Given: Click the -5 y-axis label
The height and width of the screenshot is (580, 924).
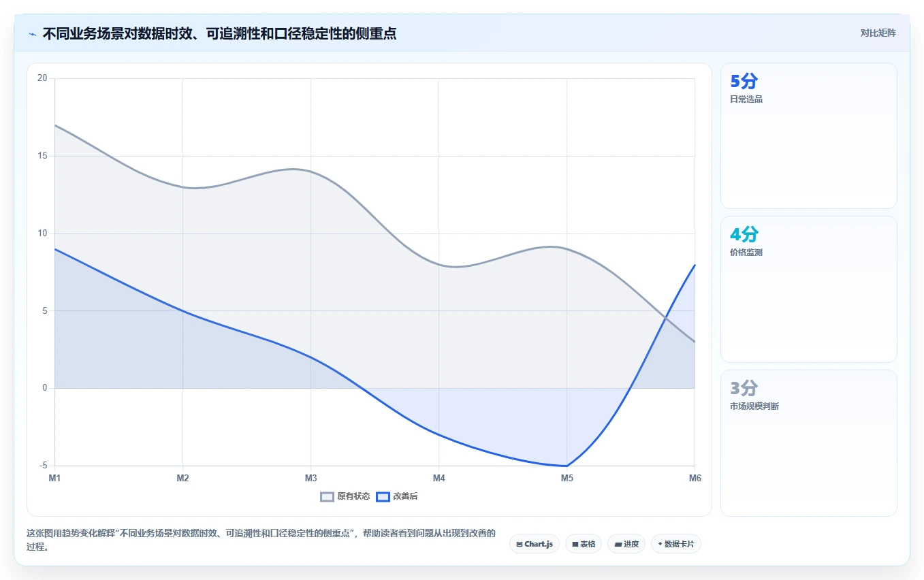Looking at the screenshot, I should tap(43, 466).
